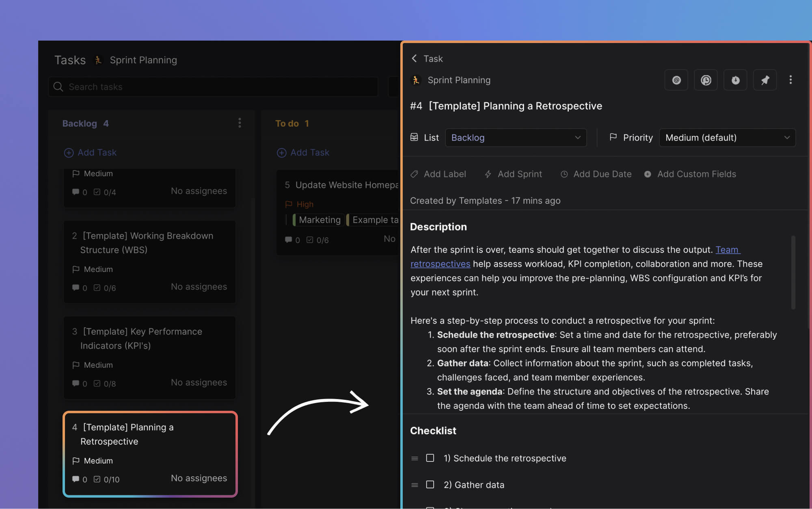The height and width of the screenshot is (509, 812).
Task: Click the search magnifier in Search tasks
Action: pyautogui.click(x=58, y=86)
